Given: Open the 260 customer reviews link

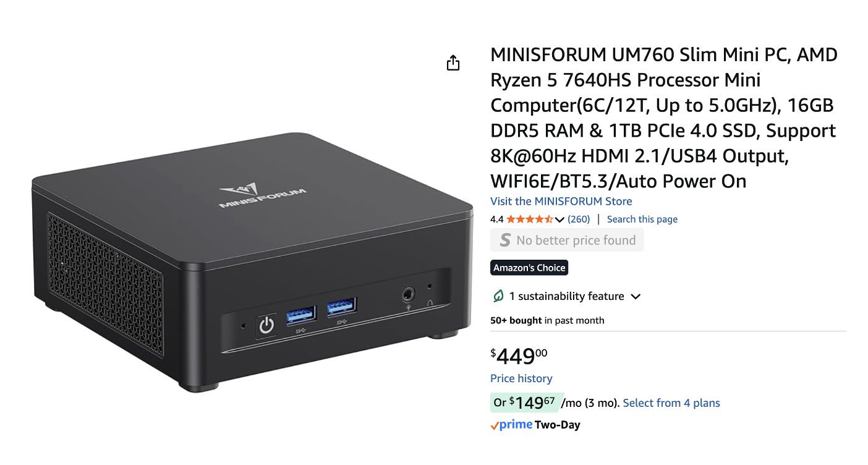Looking at the screenshot, I should point(579,219).
